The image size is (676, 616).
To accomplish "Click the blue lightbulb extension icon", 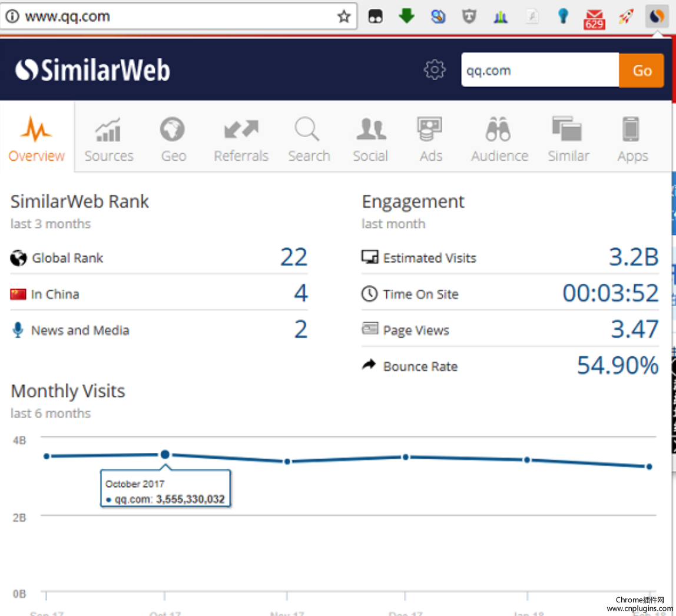I will point(563,16).
